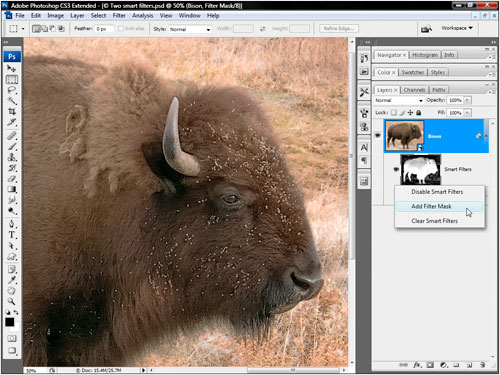500x375 pixels.
Task: Select the smart filter mask thumbnail
Action: click(x=420, y=170)
